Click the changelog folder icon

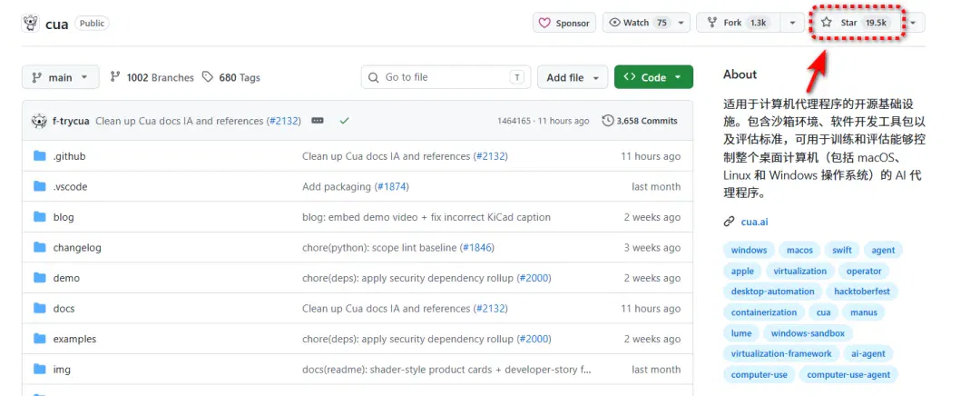[40, 247]
